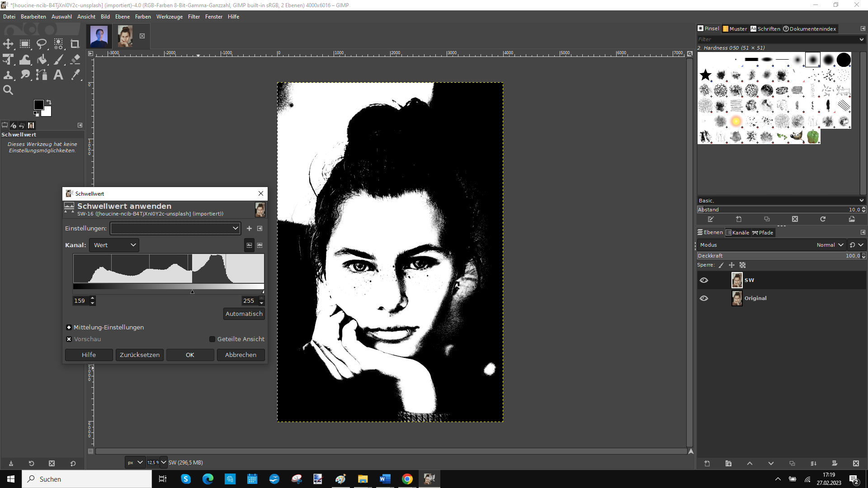This screenshot has height=488, width=868.
Task: Select the Zoom tool
Action: [8, 89]
